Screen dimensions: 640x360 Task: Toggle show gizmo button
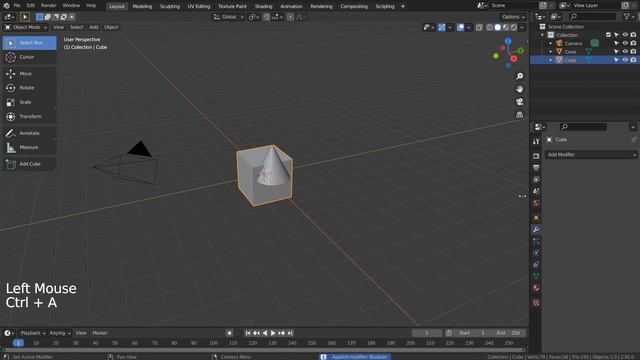[442, 27]
